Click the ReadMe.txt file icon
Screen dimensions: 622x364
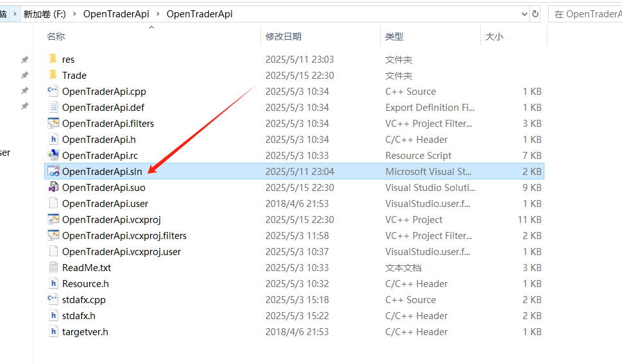coord(53,267)
